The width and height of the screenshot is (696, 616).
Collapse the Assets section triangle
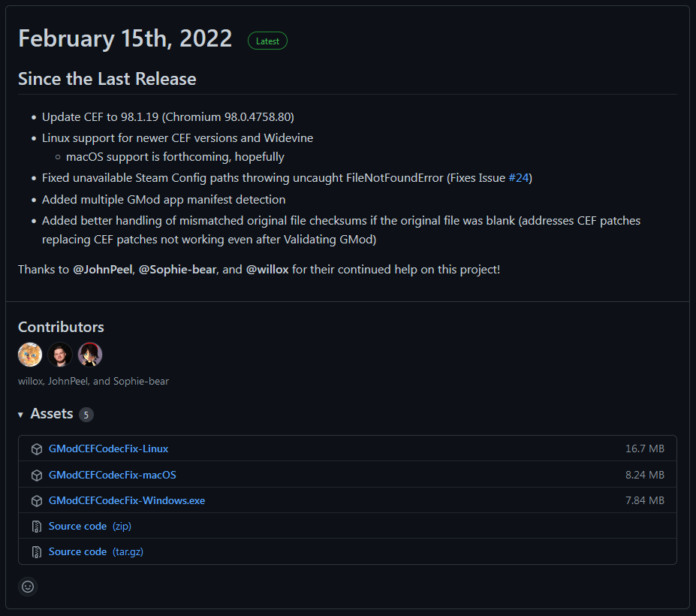click(20, 415)
